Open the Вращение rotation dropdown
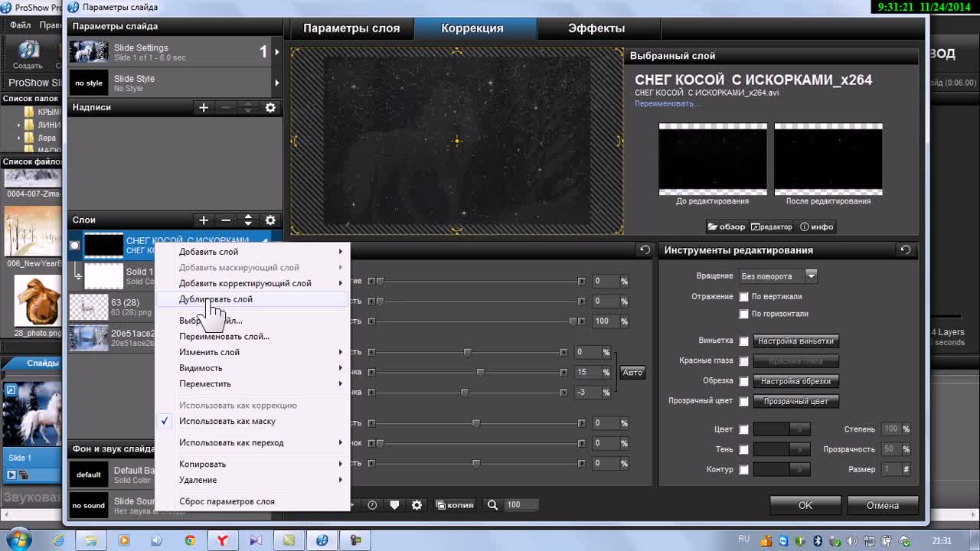The height and width of the screenshot is (551, 980). click(x=812, y=275)
